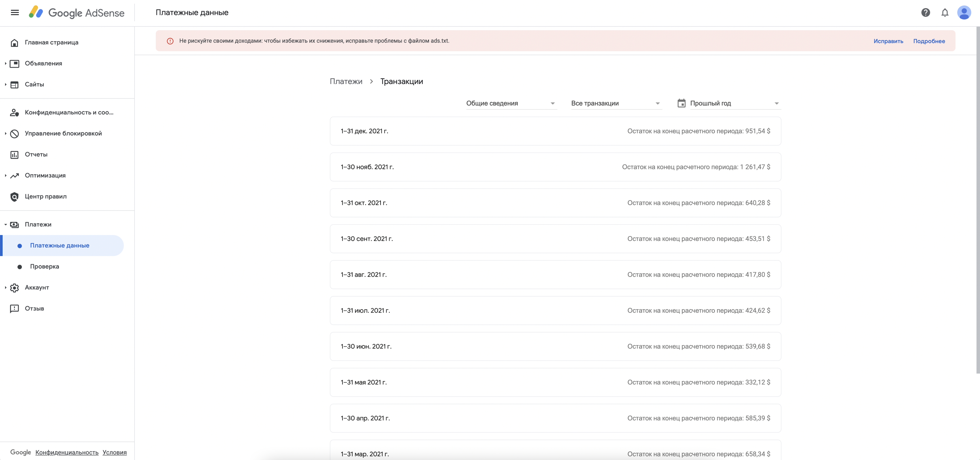Image resolution: width=980 pixels, height=460 pixels.
Task: Click the Feedback speech bubble icon
Action: click(14, 309)
